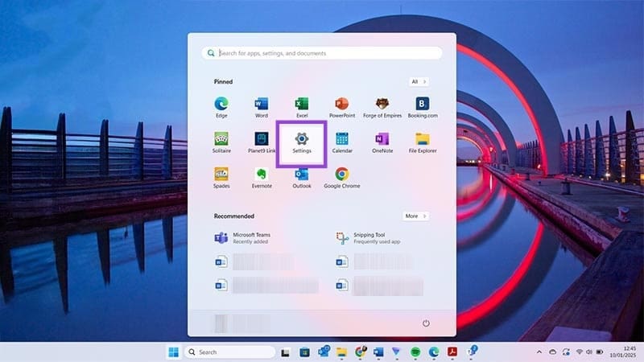Screen dimensions: 644x362
Task: Open Wi-Fi network settings in tray
Action: click(580, 352)
